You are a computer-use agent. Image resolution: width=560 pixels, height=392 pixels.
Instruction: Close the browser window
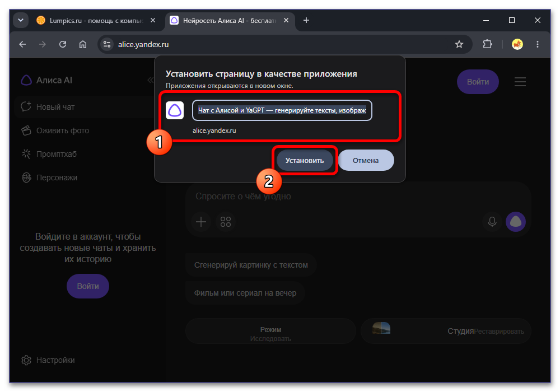coord(538,20)
